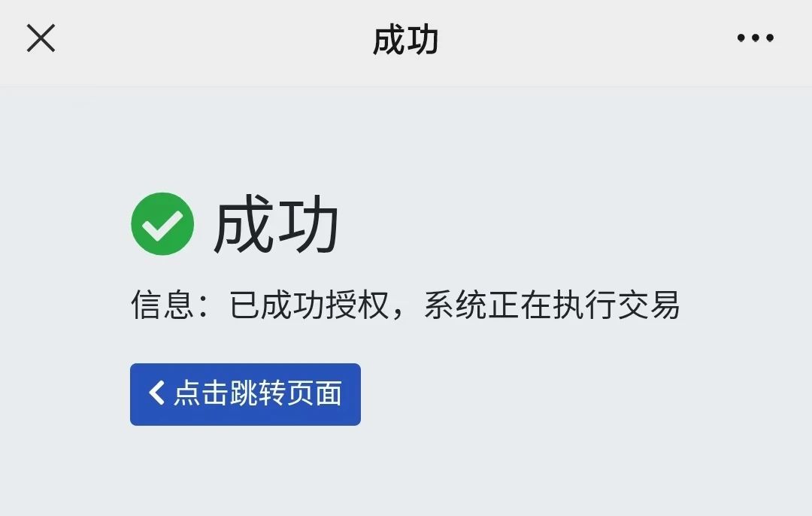Click the 交易 word at the message end
812x516 pixels.
[648, 305]
